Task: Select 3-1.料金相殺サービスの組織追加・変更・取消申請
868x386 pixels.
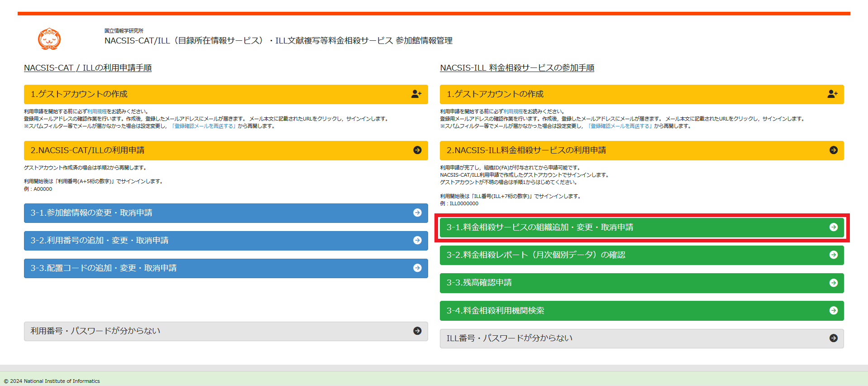Action: [x=642, y=227]
